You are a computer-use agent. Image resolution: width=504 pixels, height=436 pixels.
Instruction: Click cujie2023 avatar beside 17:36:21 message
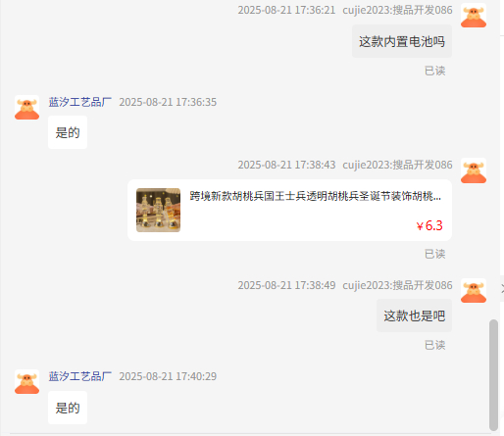click(474, 16)
